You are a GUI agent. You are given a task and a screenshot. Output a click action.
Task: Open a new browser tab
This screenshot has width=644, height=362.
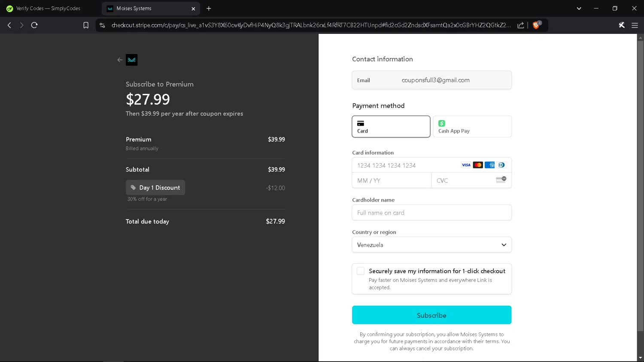point(209,9)
